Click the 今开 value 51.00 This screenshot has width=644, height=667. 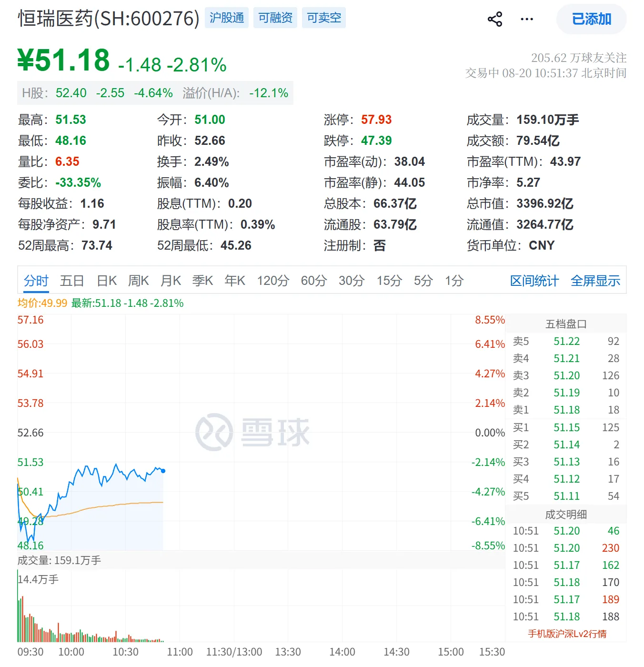tap(210, 120)
